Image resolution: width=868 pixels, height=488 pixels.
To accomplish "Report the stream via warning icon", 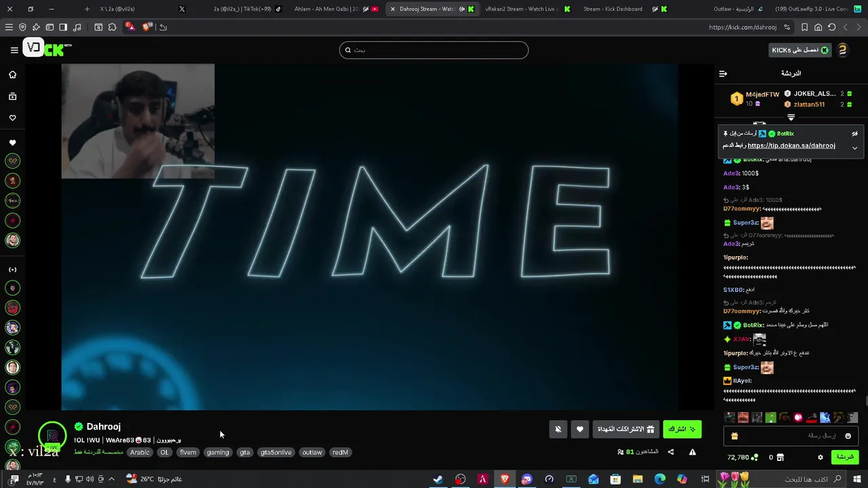I will click(x=692, y=452).
